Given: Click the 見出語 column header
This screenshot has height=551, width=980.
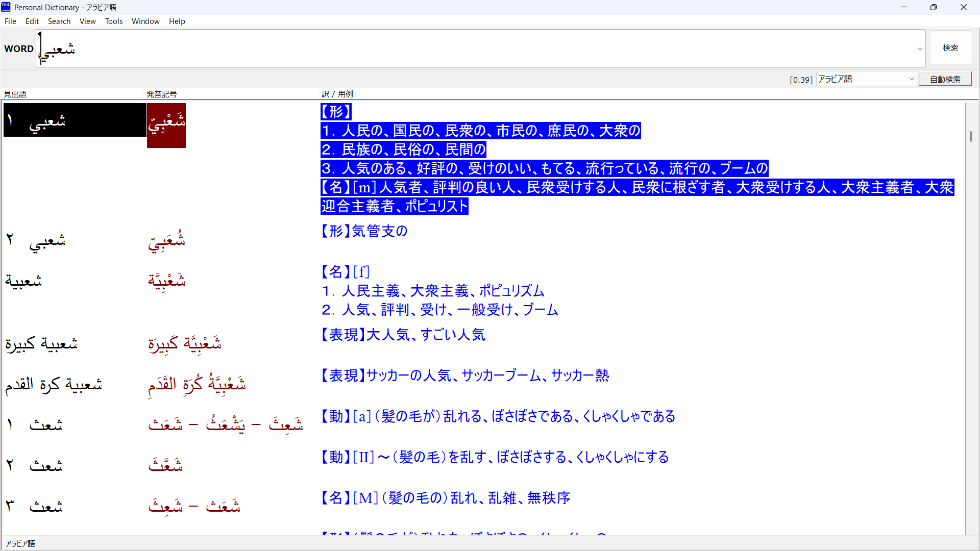Looking at the screenshot, I should pos(15,94).
